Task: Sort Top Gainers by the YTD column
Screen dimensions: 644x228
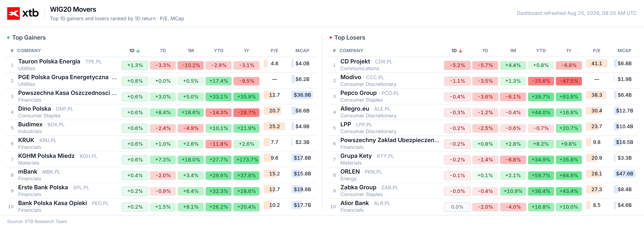Action: (x=219, y=51)
